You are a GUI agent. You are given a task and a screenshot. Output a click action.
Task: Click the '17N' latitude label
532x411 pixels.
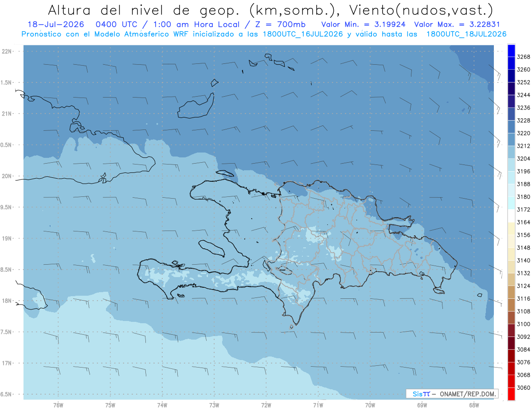point(8,364)
